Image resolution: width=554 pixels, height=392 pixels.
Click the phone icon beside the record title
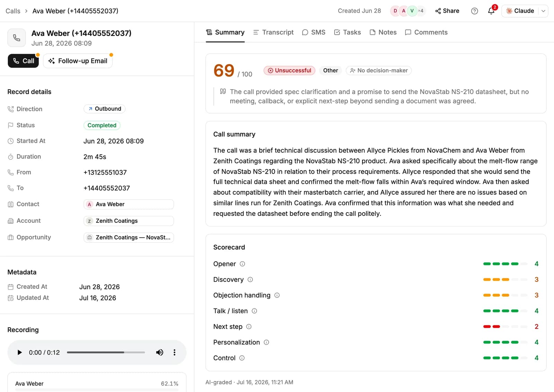[17, 38]
